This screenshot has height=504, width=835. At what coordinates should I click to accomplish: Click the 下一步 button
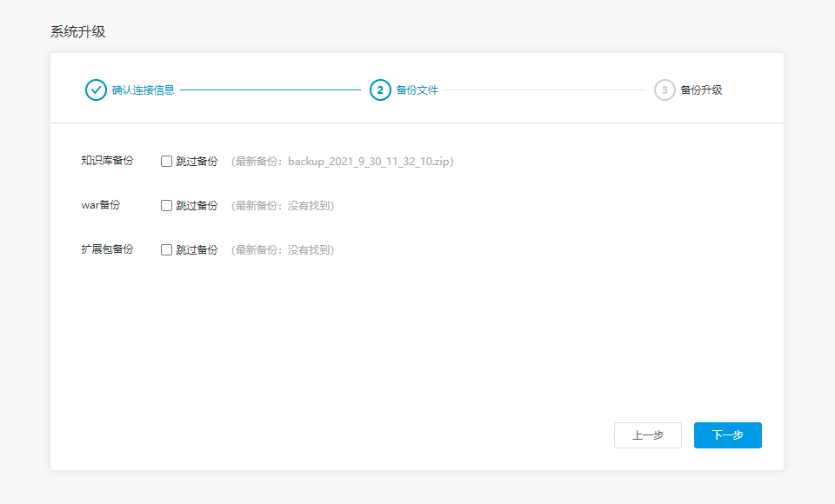pos(727,435)
